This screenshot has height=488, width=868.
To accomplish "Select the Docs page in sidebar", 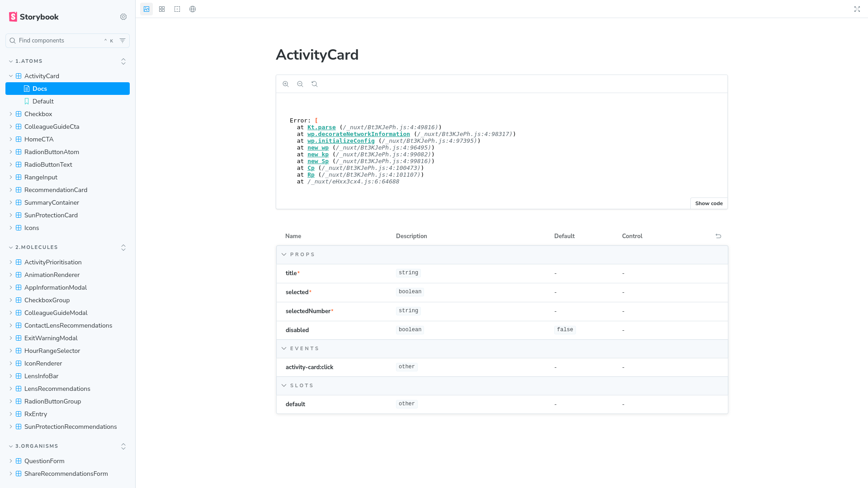I will tap(67, 89).
